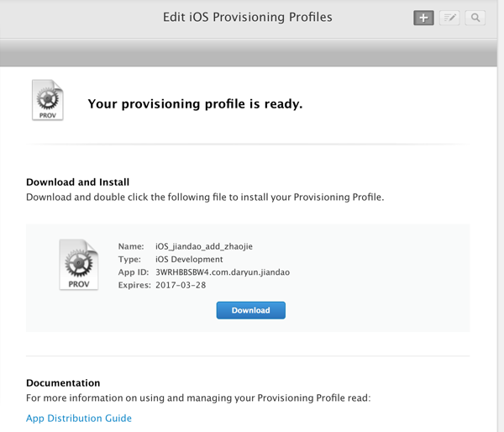Click the PROV file icon next to profile details
This screenshot has height=432, width=504.
click(x=78, y=265)
